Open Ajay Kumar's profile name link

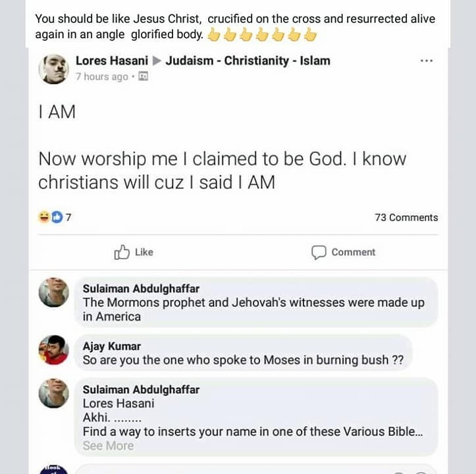112,346
